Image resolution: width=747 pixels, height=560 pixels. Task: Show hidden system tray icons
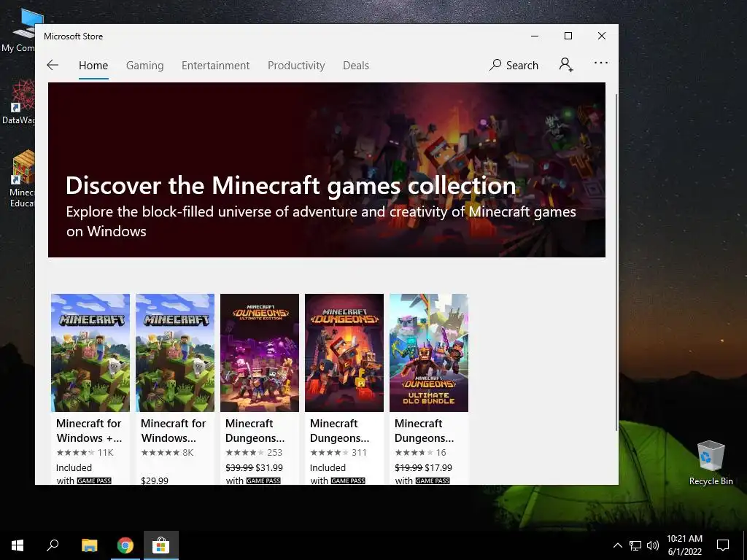point(617,545)
